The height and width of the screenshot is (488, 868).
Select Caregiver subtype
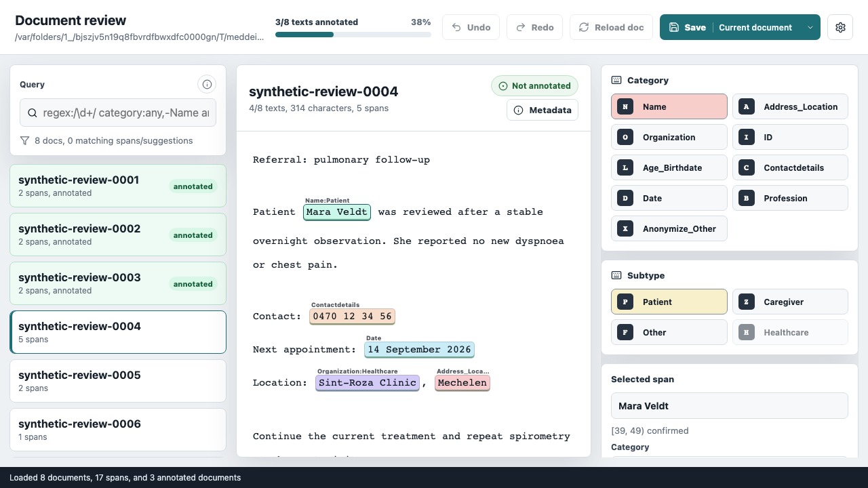pyautogui.click(x=790, y=302)
